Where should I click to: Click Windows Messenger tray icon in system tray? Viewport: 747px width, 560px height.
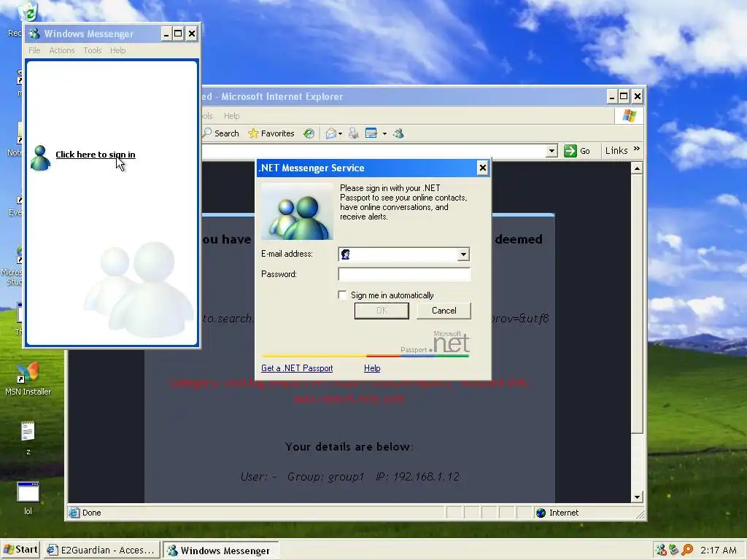(x=661, y=550)
